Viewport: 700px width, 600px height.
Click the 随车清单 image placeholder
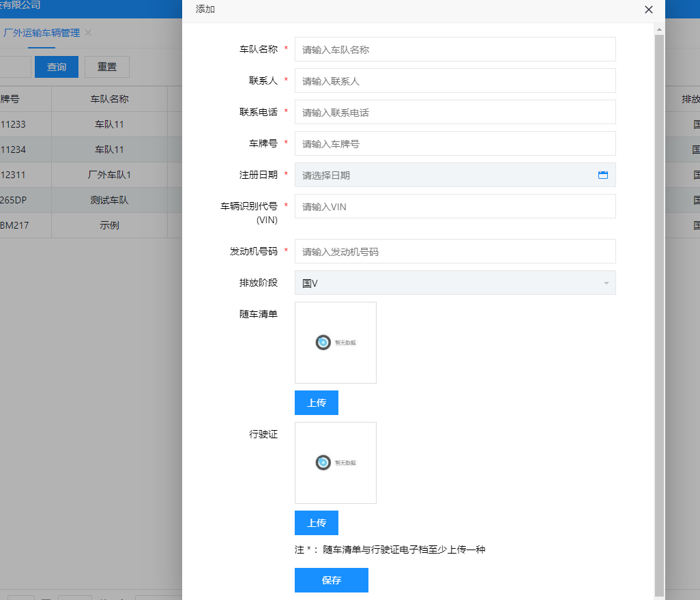(x=335, y=343)
